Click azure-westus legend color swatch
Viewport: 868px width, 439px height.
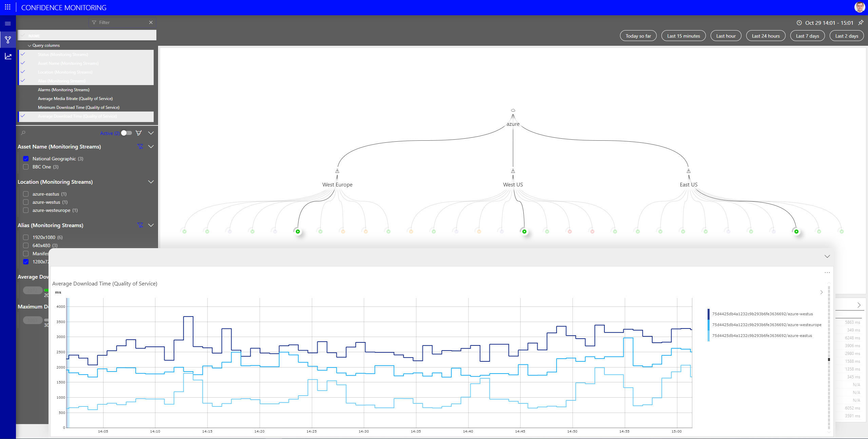(709, 314)
